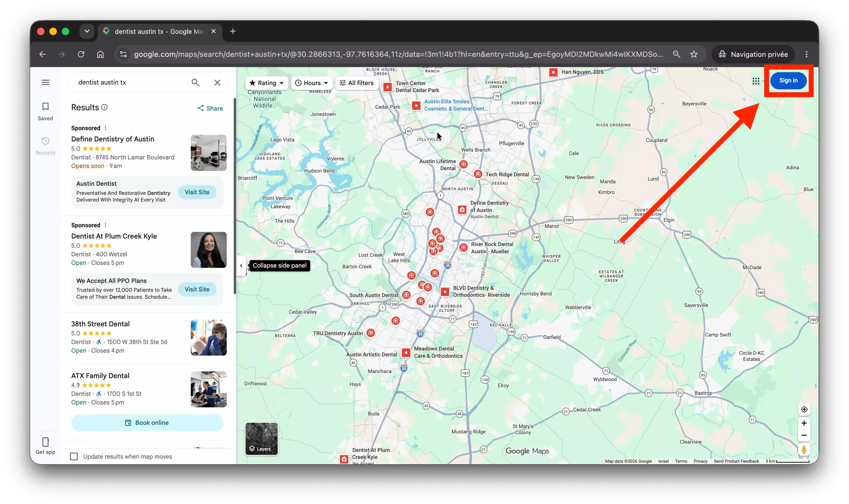The height and width of the screenshot is (504, 849).
Task: Click the search magnifier in the search box
Action: tap(195, 82)
